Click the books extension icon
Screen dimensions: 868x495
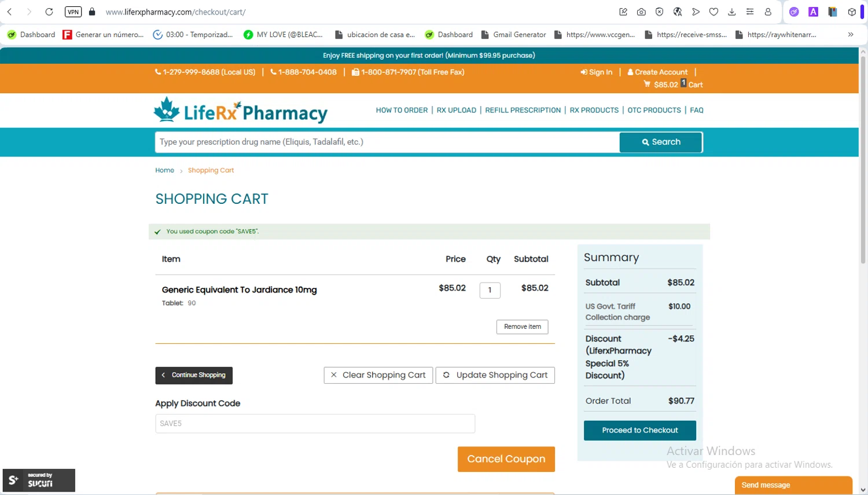click(x=833, y=12)
